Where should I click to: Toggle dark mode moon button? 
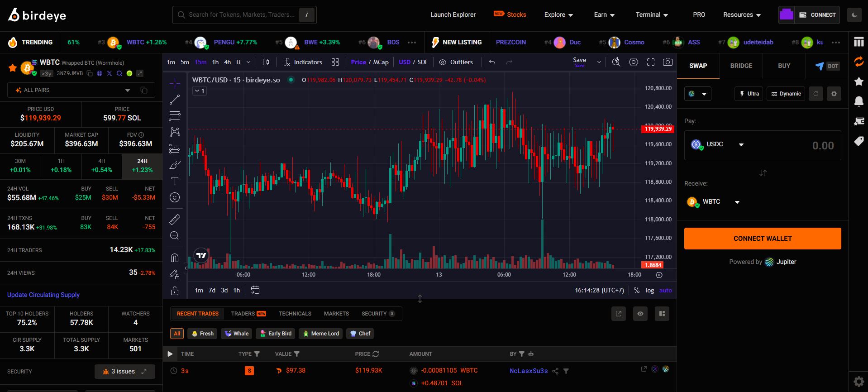[x=854, y=15]
